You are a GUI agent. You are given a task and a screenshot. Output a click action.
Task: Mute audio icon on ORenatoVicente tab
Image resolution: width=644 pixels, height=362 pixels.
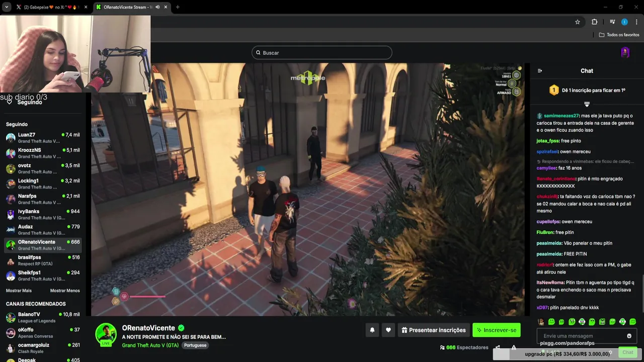[x=157, y=7]
